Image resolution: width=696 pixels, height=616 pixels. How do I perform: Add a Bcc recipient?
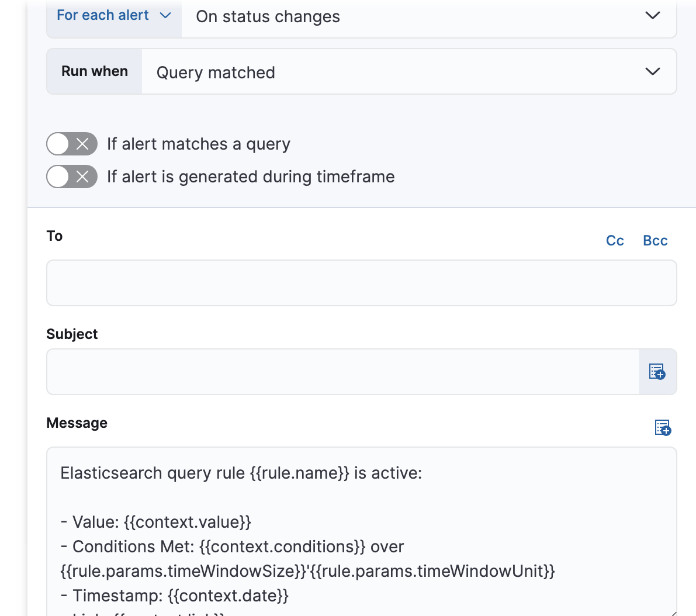coord(655,240)
